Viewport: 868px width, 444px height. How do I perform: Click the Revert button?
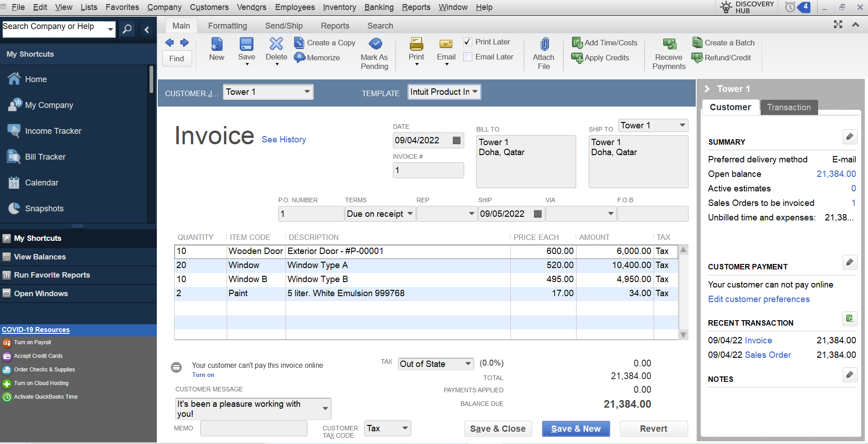(x=654, y=429)
